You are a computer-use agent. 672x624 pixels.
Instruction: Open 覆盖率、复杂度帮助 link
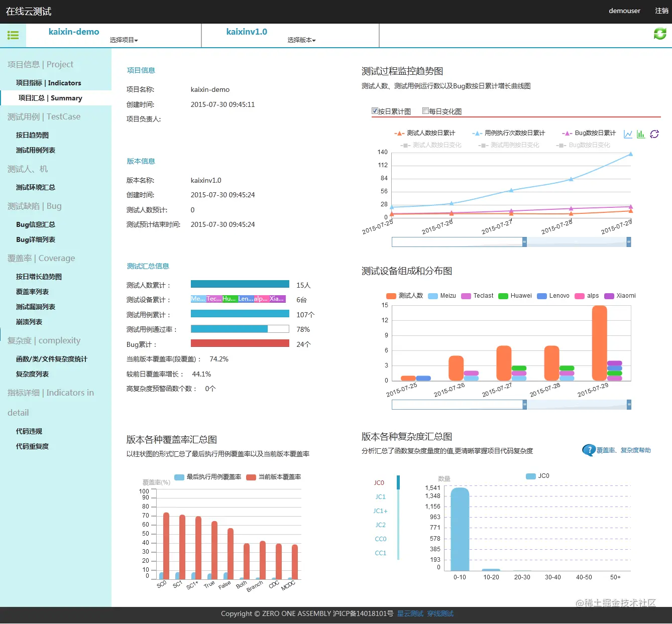coord(623,450)
